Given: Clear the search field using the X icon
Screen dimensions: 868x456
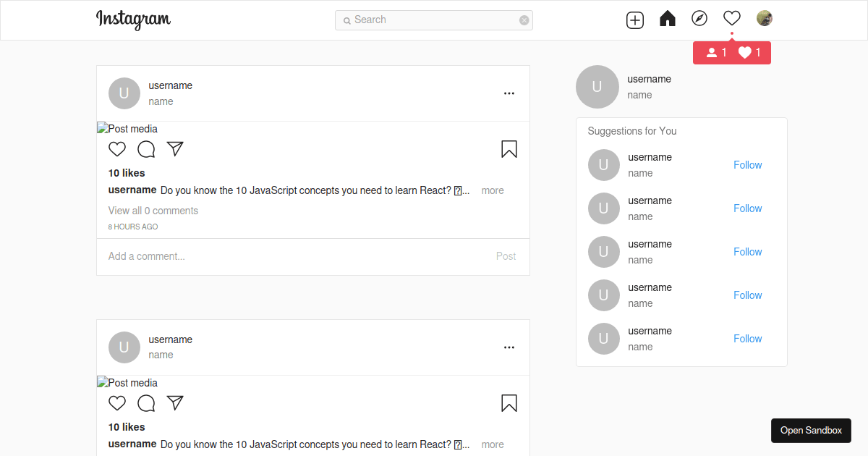Looking at the screenshot, I should click(x=524, y=20).
